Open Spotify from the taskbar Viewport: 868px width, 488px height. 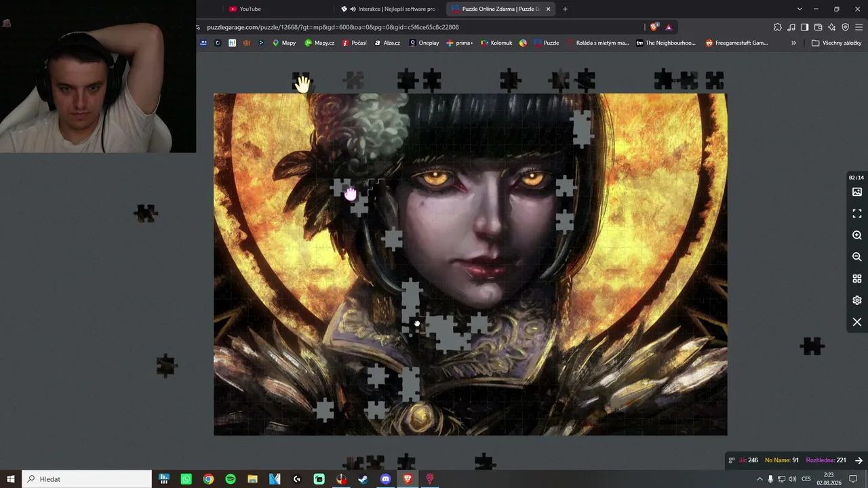(x=231, y=479)
